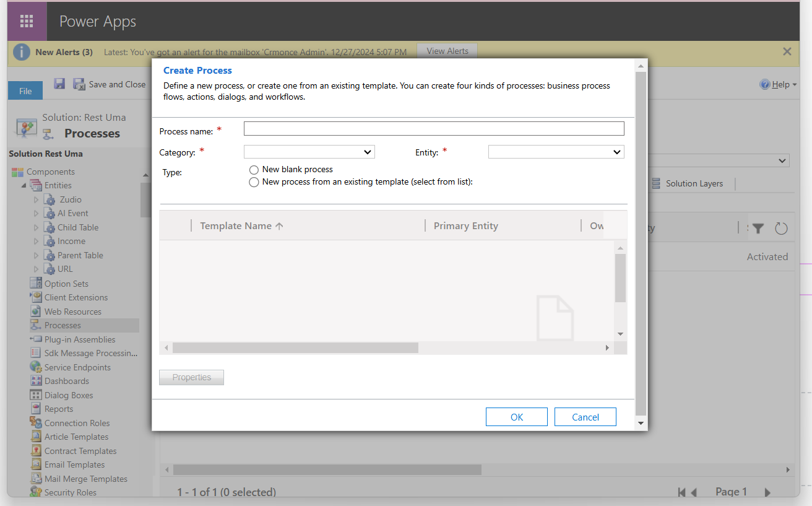
Task: Click the OK button
Action: click(x=517, y=417)
